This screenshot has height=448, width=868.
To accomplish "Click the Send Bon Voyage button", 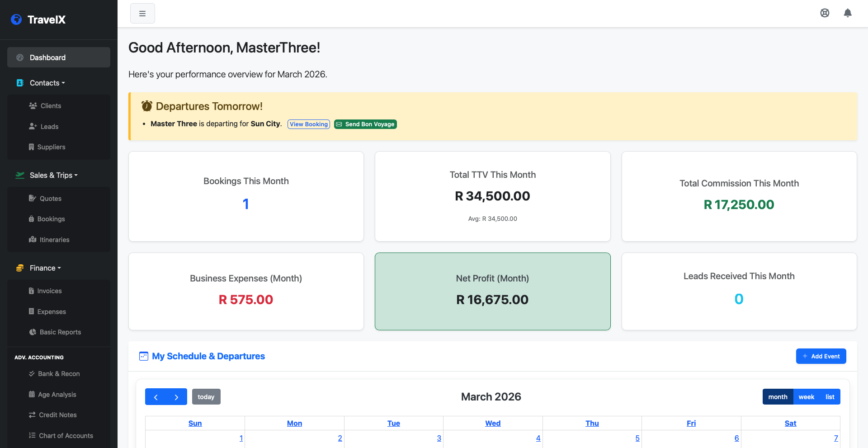I will (x=365, y=124).
